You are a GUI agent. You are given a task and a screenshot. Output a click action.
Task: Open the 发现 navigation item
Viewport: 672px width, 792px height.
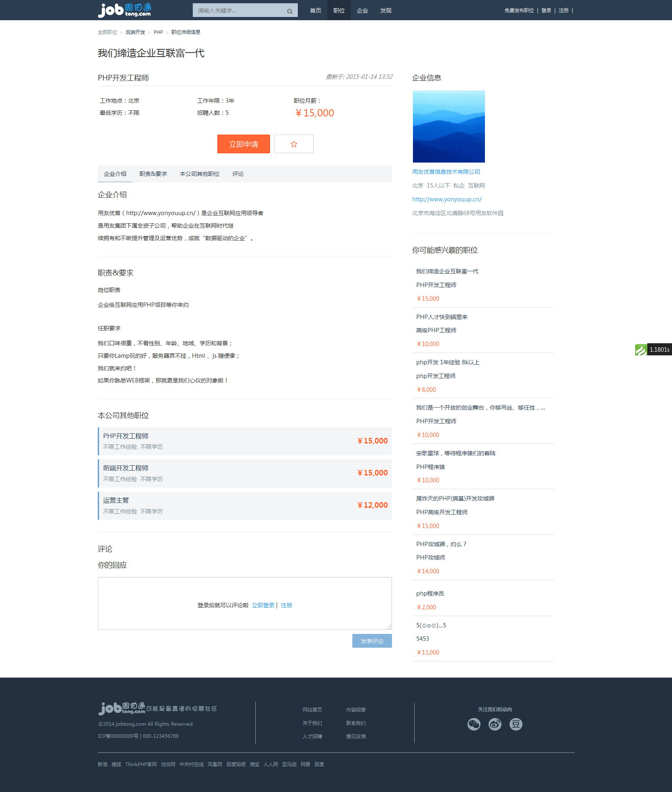click(386, 11)
